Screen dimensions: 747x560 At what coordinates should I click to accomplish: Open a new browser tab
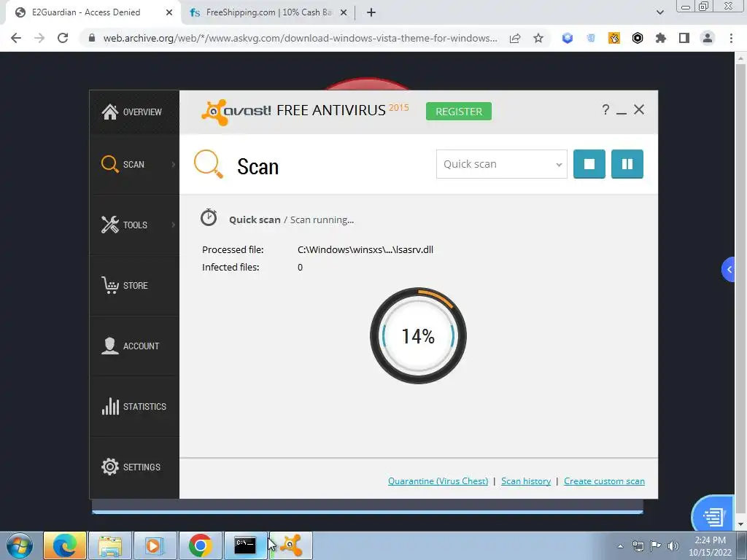pos(371,13)
